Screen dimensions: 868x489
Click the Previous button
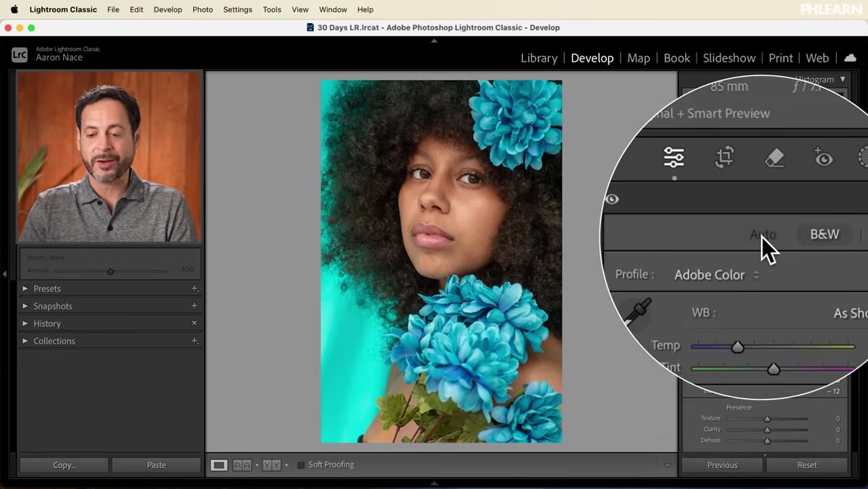(x=722, y=465)
